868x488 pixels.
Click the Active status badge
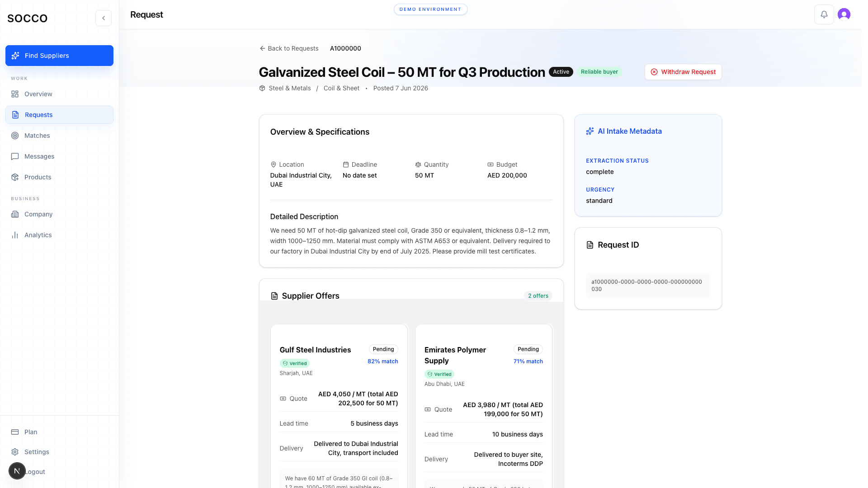(561, 72)
